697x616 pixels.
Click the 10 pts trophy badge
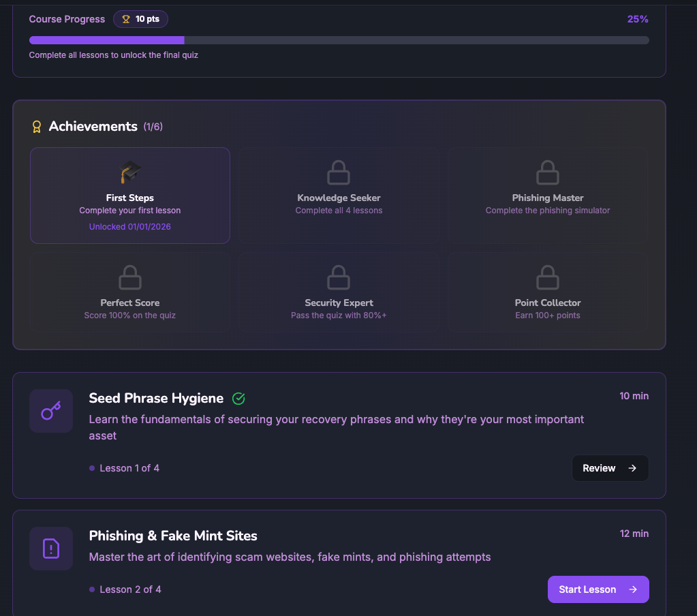point(140,19)
